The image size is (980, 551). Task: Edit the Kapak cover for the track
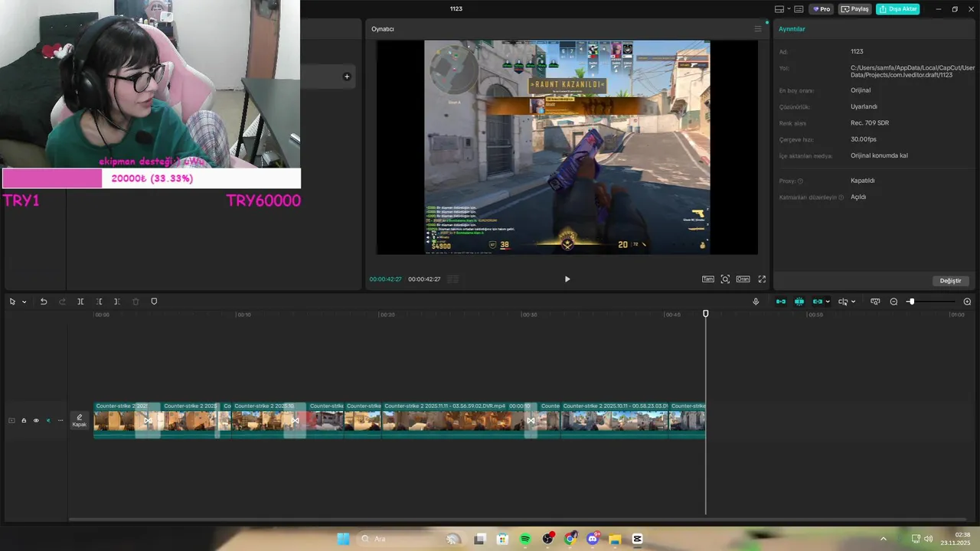tap(79, 420)
